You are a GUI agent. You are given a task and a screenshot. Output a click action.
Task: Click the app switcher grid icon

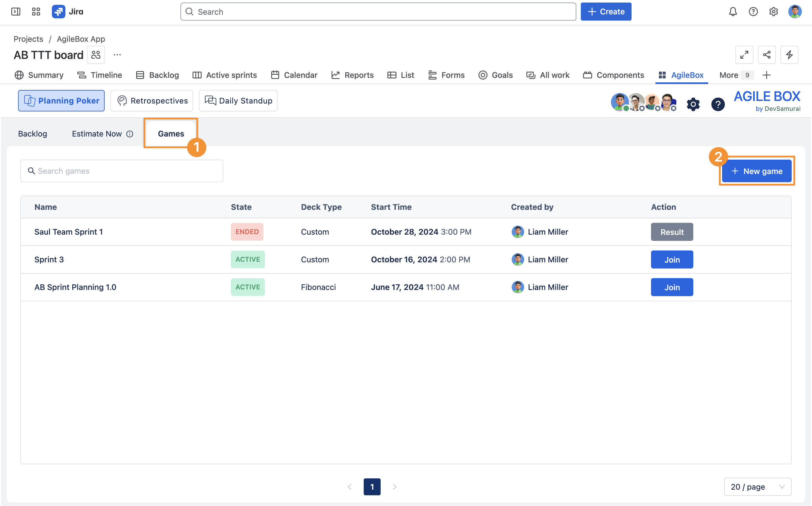[36, 12]
